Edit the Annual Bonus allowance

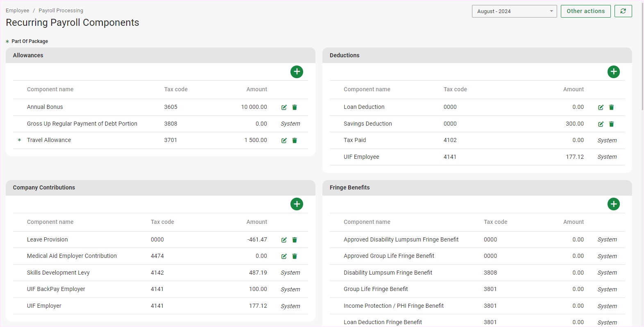pos(284,107)
